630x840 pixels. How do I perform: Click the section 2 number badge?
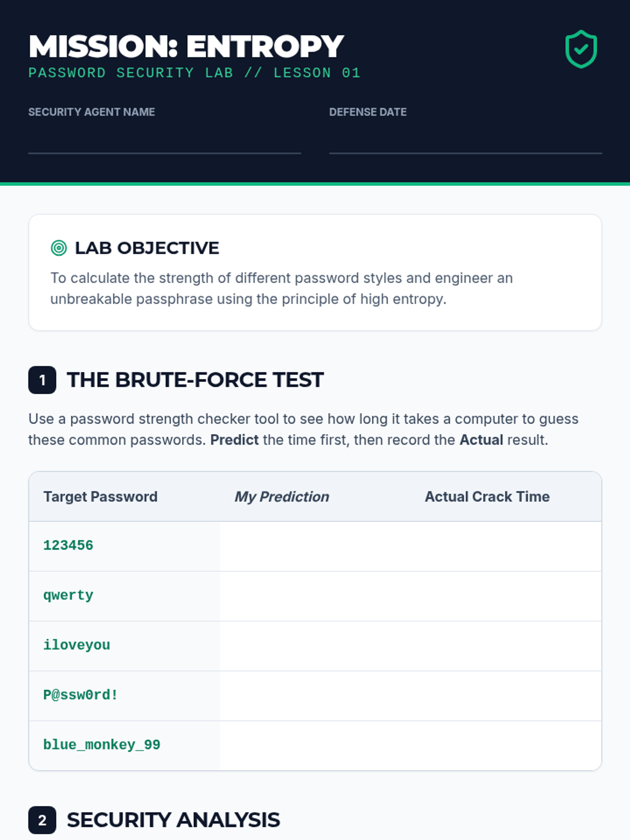[42, 820]
